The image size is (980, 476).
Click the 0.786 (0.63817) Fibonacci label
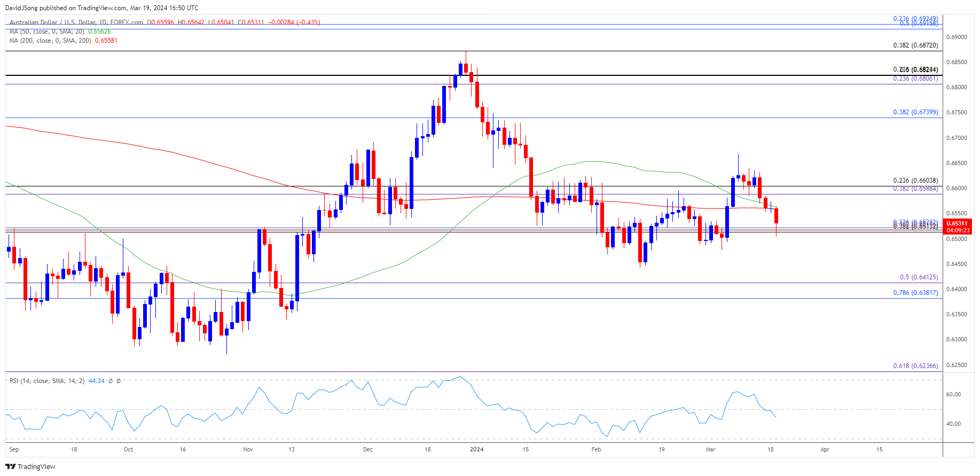tap(915, 293)
